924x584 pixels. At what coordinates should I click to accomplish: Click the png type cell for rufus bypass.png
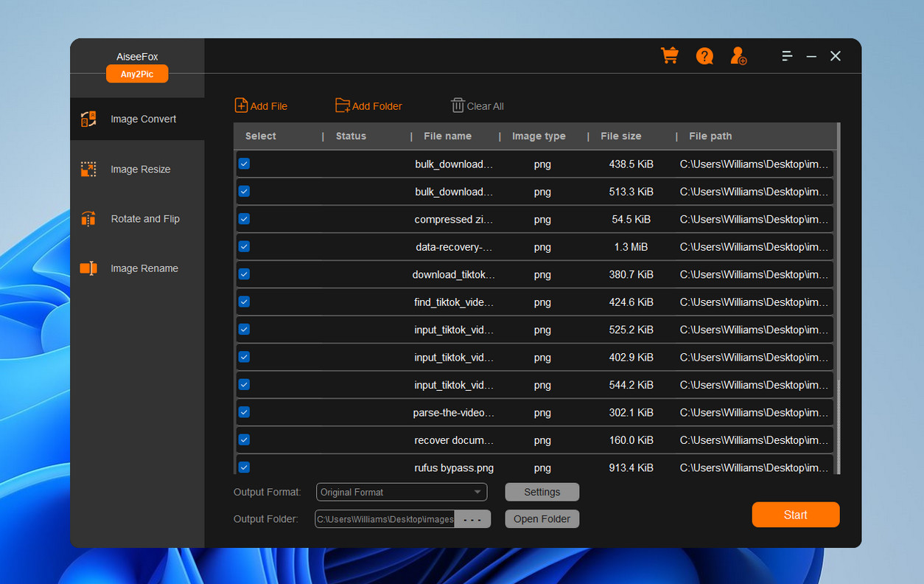[542, 467]
